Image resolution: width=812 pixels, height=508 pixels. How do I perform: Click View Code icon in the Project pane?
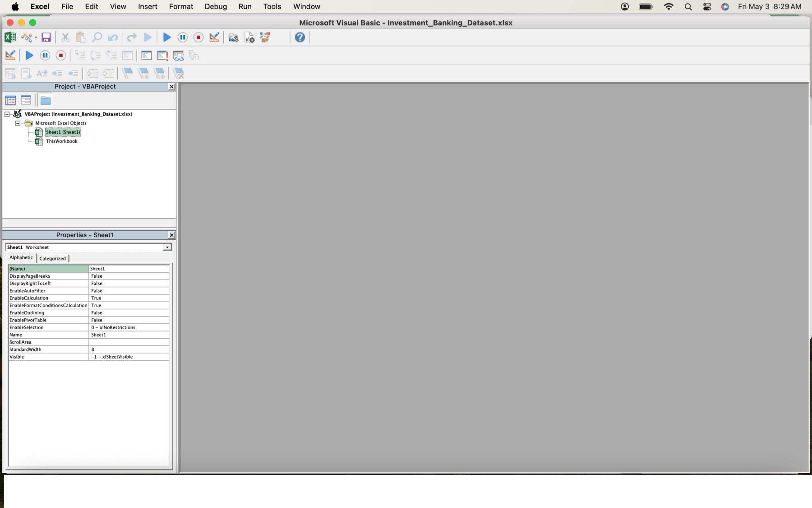(x=10, y=100)
